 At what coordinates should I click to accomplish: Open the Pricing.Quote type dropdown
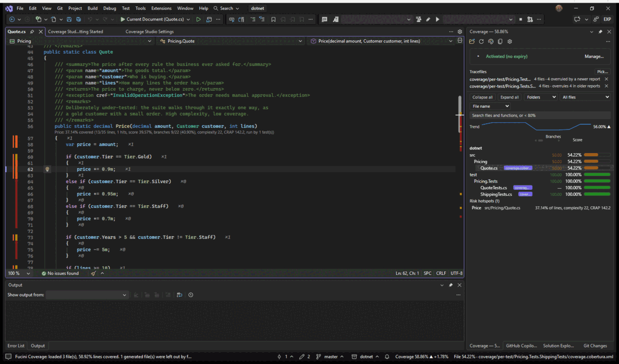pos(230,41)
